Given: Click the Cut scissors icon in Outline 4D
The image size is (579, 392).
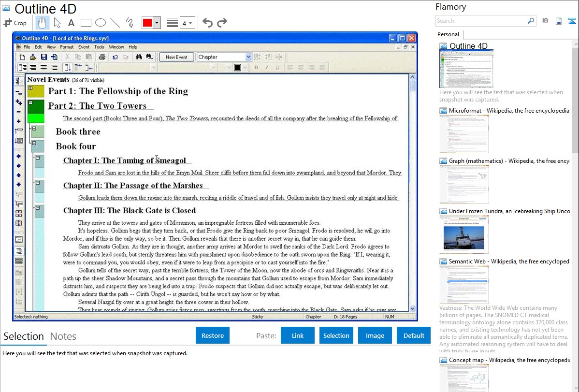Looking at the screenshot, I should tap(67, 57).
